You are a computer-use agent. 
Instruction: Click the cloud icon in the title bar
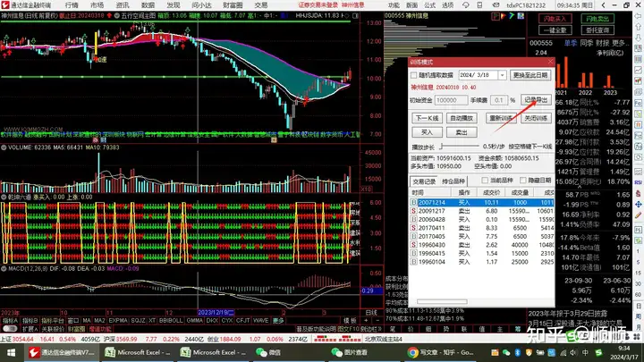tap(465, 5)
